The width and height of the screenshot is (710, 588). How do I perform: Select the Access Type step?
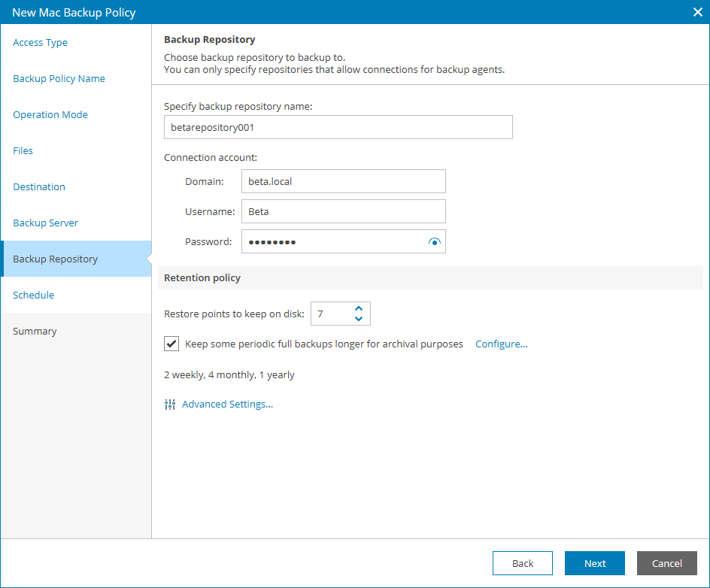click(x=40, y=43)
